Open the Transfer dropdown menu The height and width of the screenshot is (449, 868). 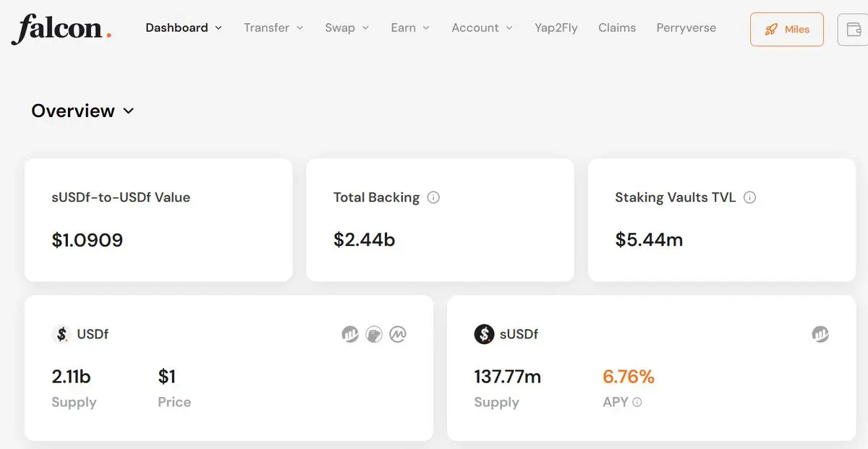coord(273,28)
